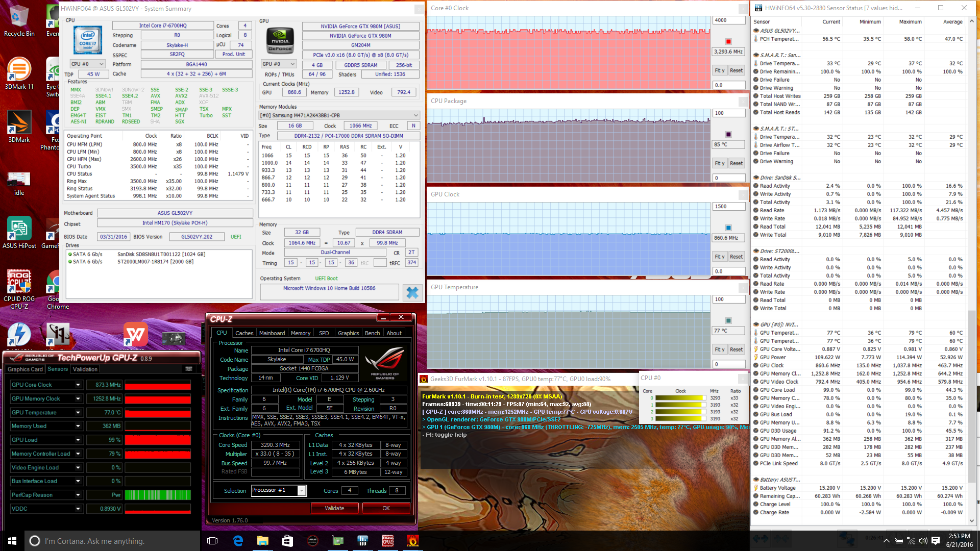
Task: Open Microsoft Edge from the taskbar
Action: tap(238, 541)
